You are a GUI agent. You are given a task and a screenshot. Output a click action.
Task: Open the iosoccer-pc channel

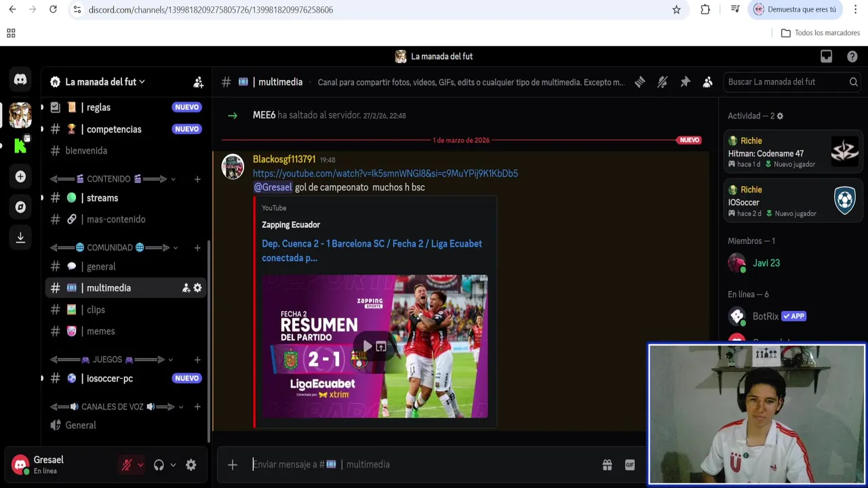point(126,378)
